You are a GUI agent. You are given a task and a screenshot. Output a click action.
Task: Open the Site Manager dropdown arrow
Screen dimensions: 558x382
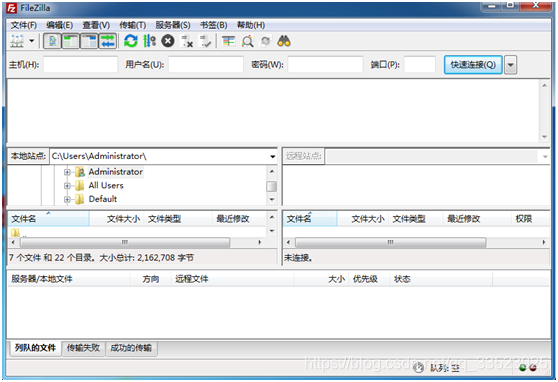click(x=32, y=41)
